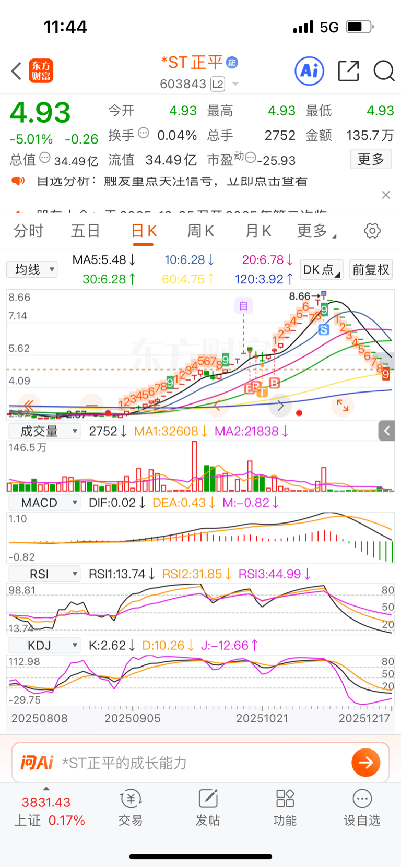Tap the share export icon
Screen dimensions: 401x868
tap(348, 71)
